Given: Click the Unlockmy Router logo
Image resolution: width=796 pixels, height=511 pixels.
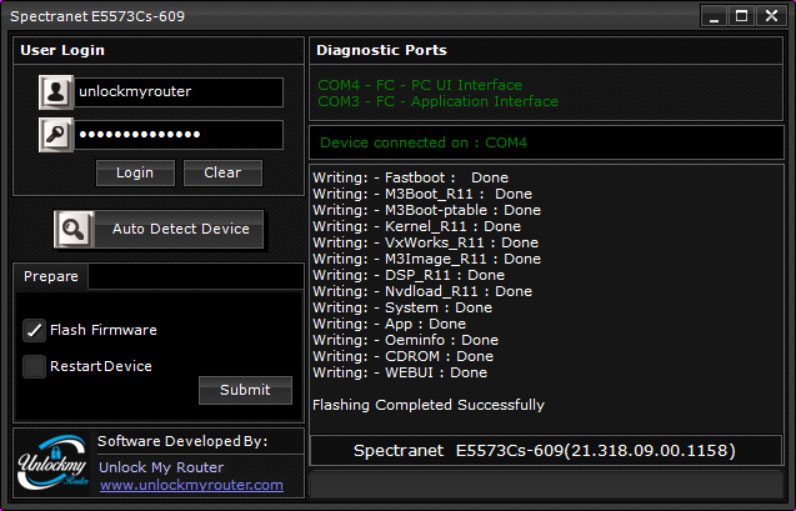Looking at the screenshot, I should (53, 462).
